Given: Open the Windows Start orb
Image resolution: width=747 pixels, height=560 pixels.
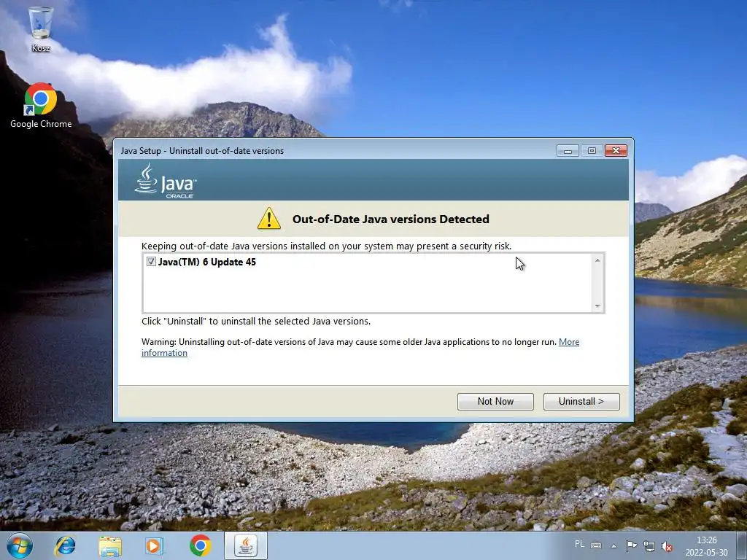Looking at the screenshot, I should 20,545.
